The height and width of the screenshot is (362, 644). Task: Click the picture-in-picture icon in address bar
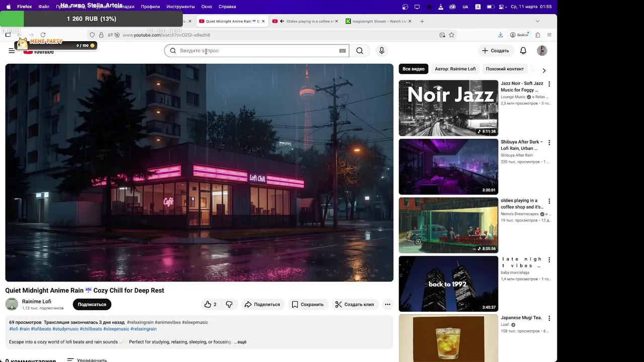[442, 35]
